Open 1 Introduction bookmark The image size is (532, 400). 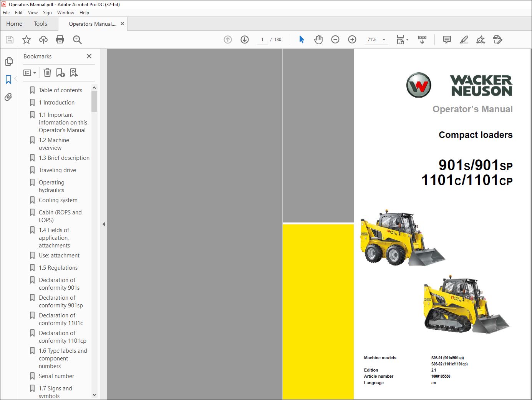click(56, 103)
